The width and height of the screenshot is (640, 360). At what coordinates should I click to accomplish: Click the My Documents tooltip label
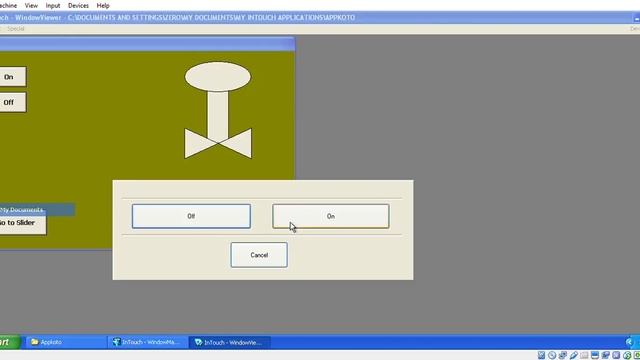(x=21, y=210)
